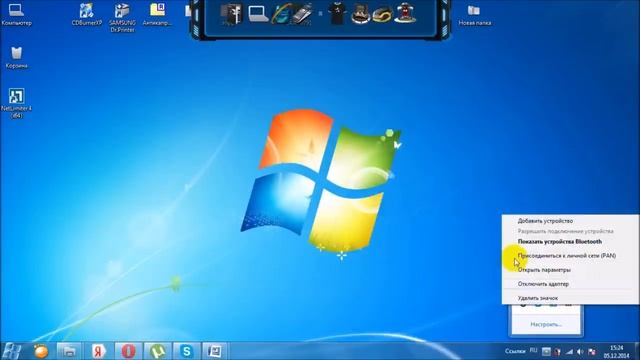Click the orange ball taskbar icon
The height and width of the screenshot is (360, 640).
tap(41, 351)
